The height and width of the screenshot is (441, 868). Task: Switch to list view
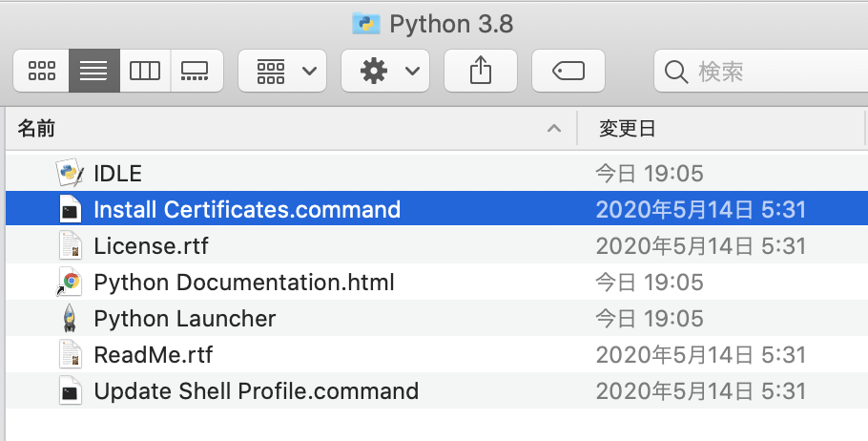(93, 71)
